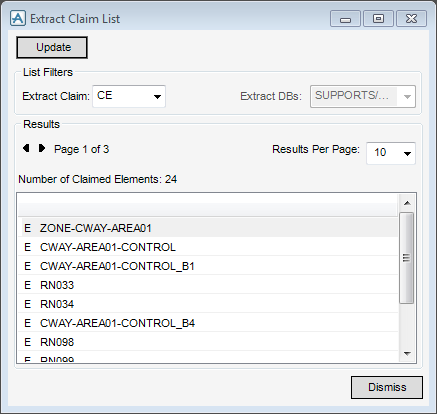Click the Update button

click(52, 47)
